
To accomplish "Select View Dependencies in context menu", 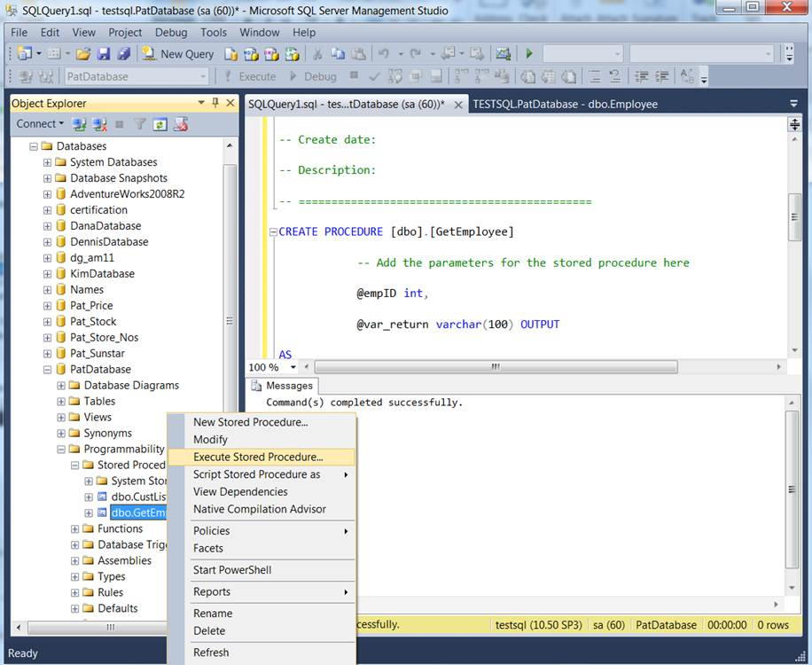I will 262,492.
